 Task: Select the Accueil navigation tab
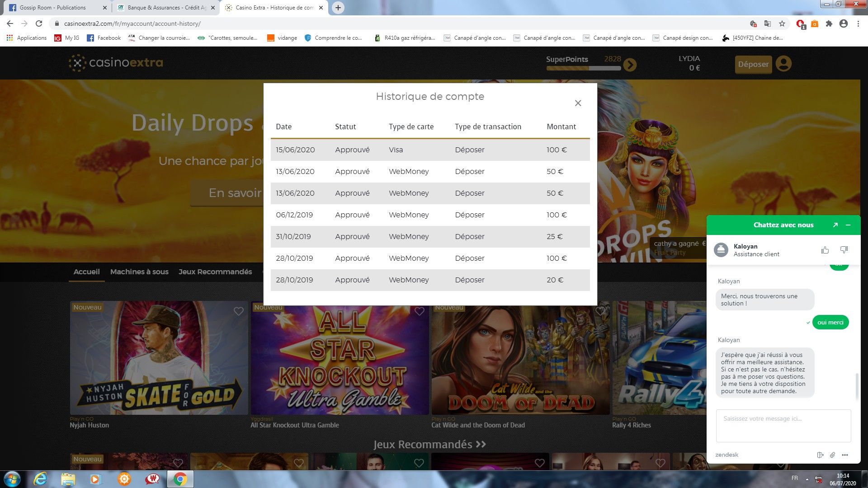pyautogui.click(x=86, y=272)
